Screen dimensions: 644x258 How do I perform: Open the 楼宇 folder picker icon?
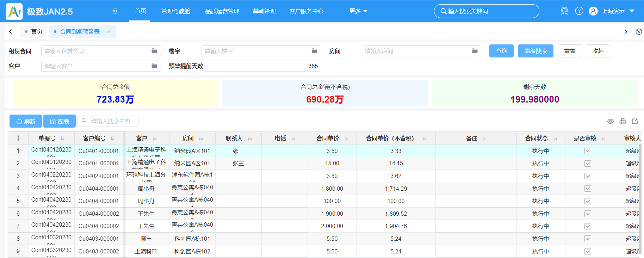click(x=315, y=51)
